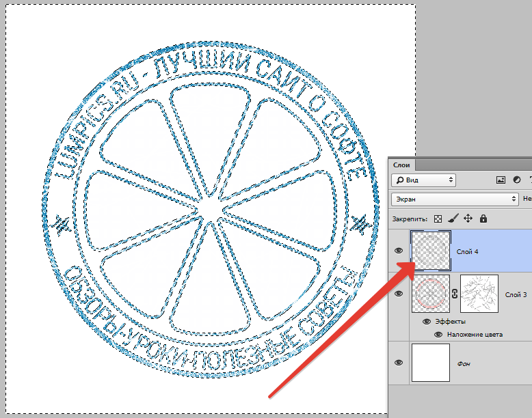The height and width of the screenshot is (418, 532).
Task: Filter layers by pixel image icon
Action: (501, 180)
